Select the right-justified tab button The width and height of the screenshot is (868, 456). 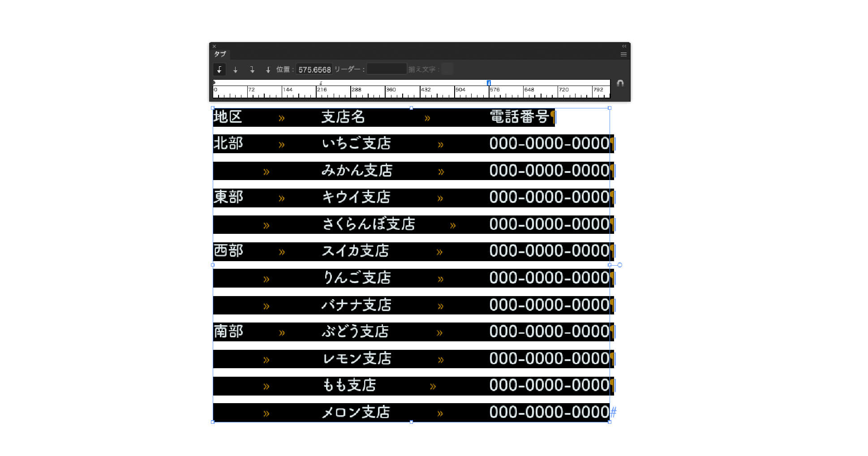click(x=252, y=69)
